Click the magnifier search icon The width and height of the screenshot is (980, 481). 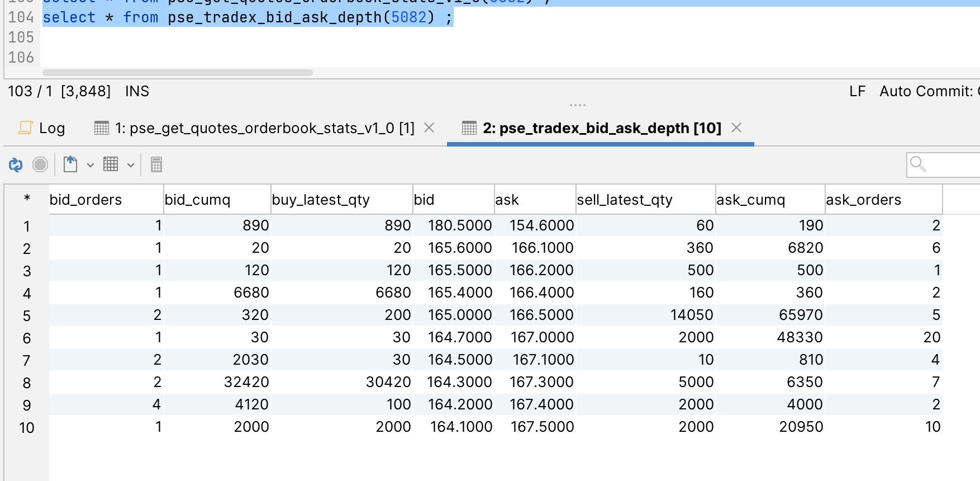918,164
